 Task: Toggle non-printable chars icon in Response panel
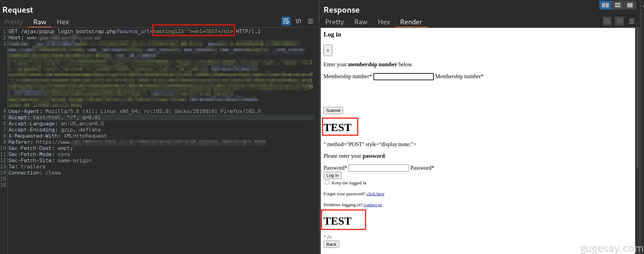click(x=619, y=21)
